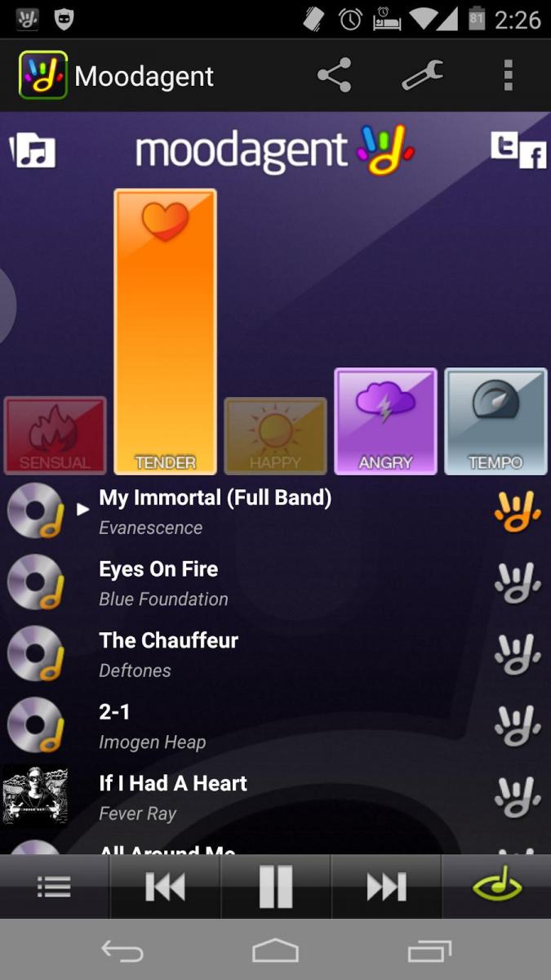The width and height of the screenshot is (551, 980).
Task: Adjust the tall orange Tender mood bar
Action: (165, 332)
